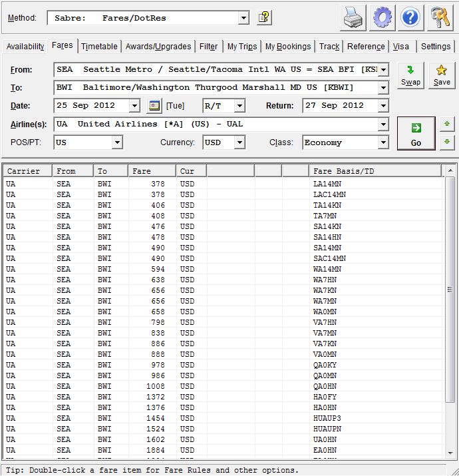Expand the Airline(s) dropdown
Screen dimensions: 459x476
pyautogui.click(x=383, y=124)
